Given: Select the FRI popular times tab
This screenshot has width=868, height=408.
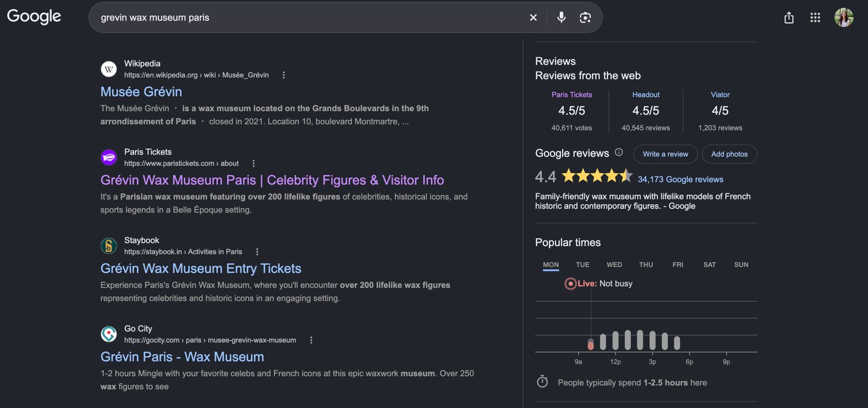Looking at the screenshot, I should tap(678, 265).
